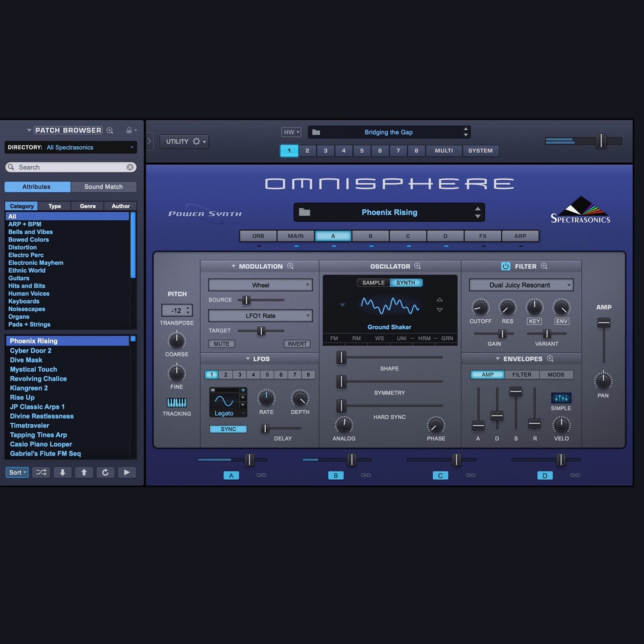
Task: Open the Dual Juicy Resonant filter dropdown
Action: (x=521, y=285)
